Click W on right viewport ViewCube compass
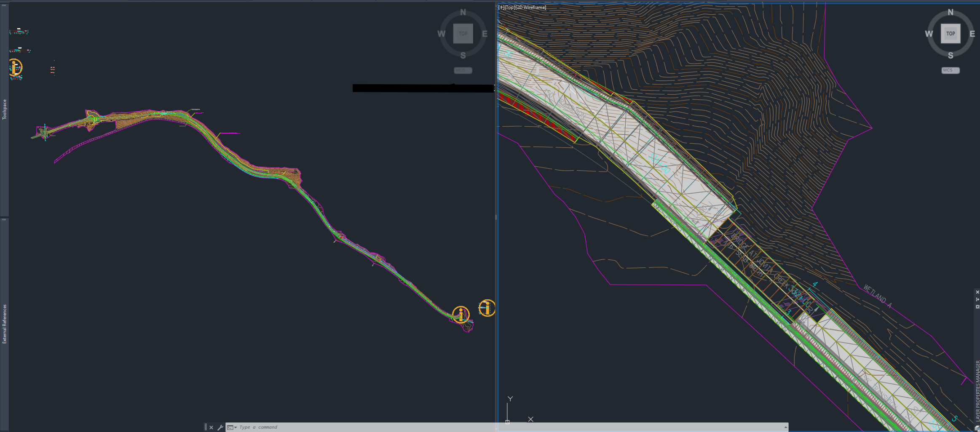Viewport: 980px width, 432px height. [929, 34]
